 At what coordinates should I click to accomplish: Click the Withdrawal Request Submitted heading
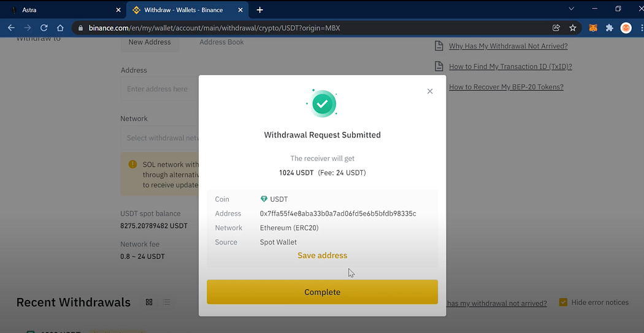point(322,135)
